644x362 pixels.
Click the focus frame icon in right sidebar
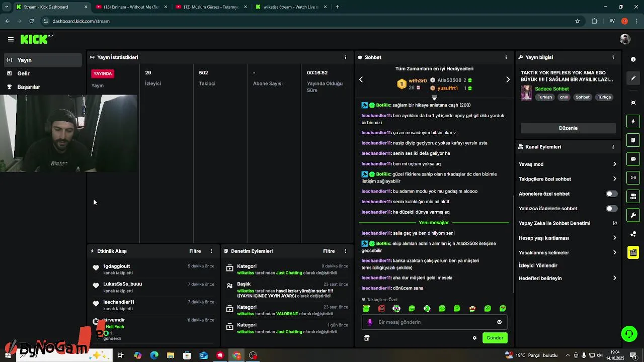(633, 103)
